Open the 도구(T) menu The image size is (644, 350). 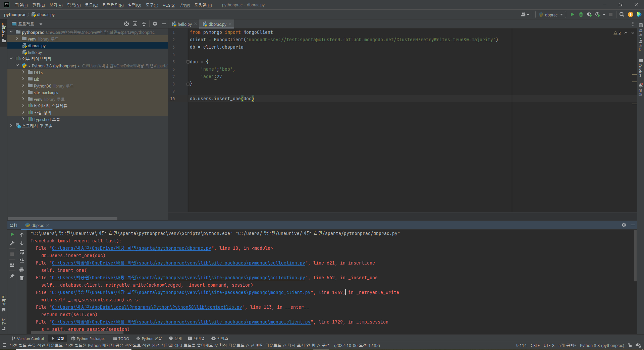(152, 5)
